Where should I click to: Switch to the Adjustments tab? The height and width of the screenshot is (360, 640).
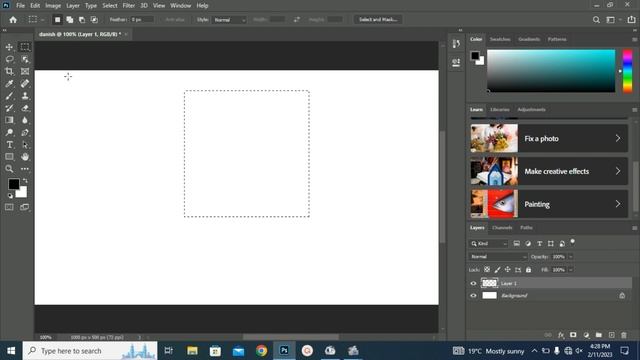(x=531, y=109)
